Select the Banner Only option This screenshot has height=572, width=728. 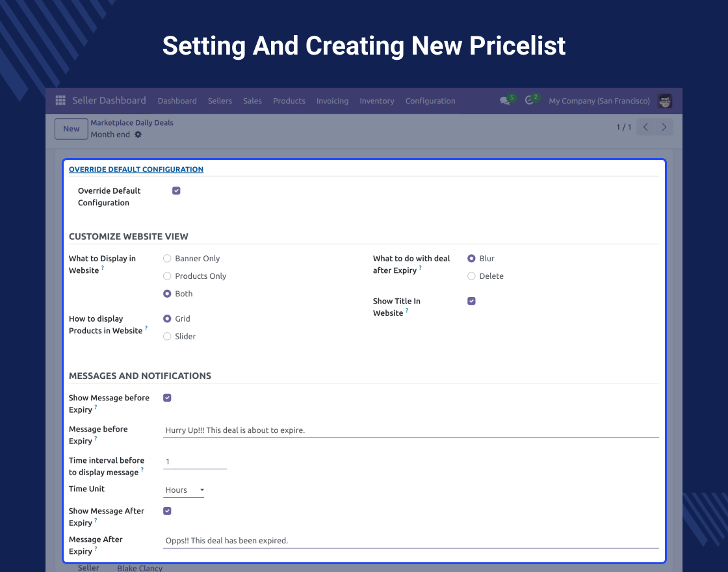[167, 259]
